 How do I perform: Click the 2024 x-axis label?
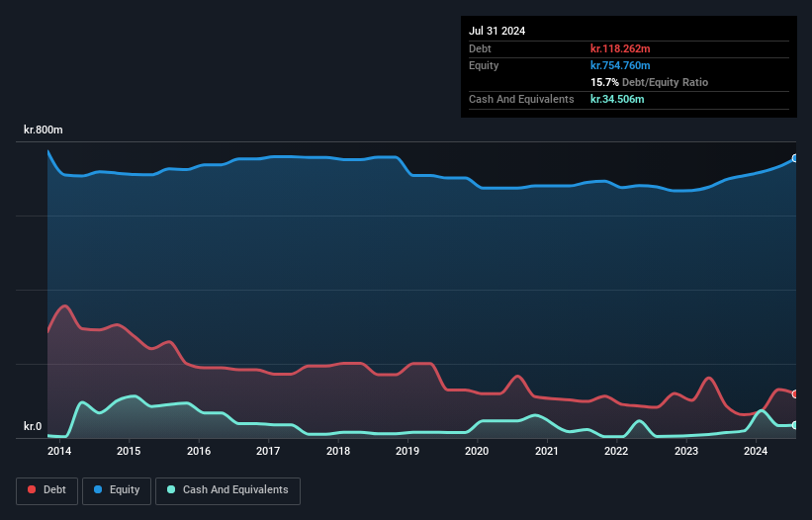[756, 451]
